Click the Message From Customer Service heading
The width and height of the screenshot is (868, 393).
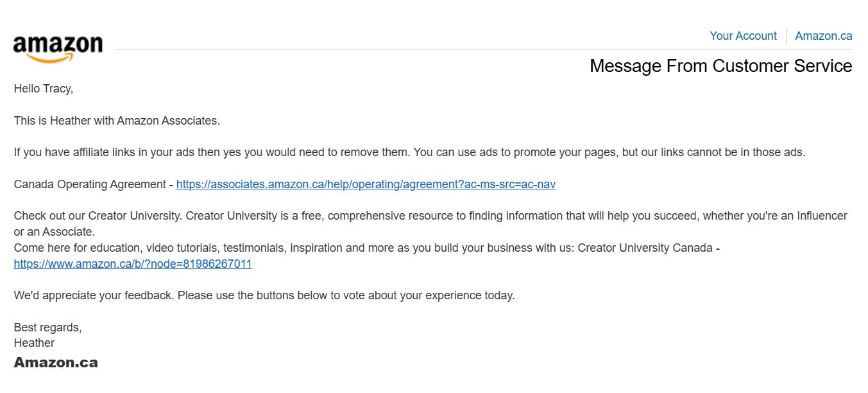click(721, 66)
